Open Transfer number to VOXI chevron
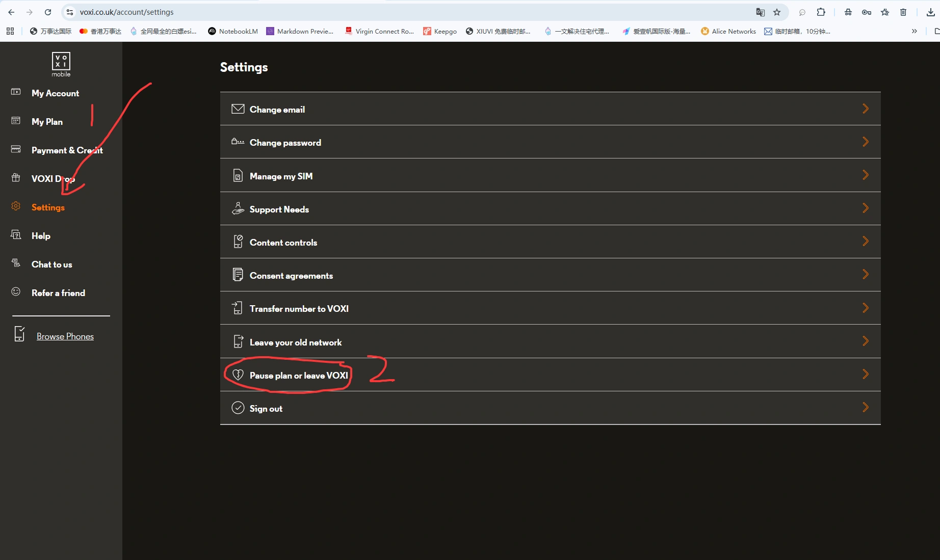Screen dimensions: 940x560 click(x=865, y=308)
